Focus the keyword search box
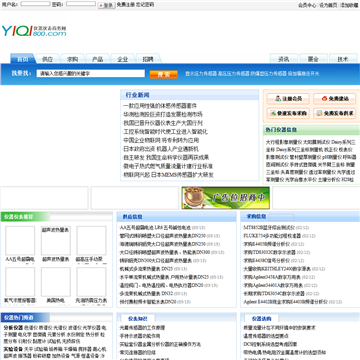 (91, 74)
